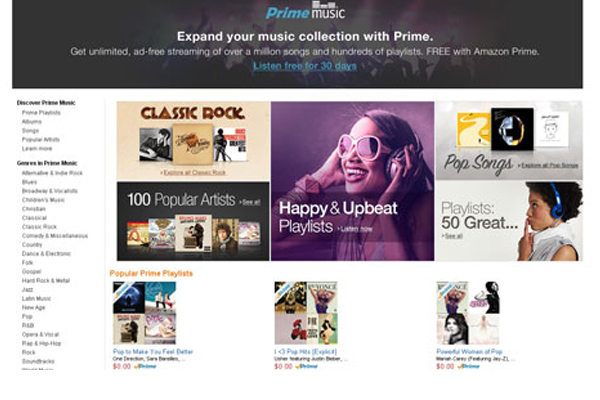Open the Pop to Make You Feel Better cover
This screenshot has height=400, width=600.
145,313
